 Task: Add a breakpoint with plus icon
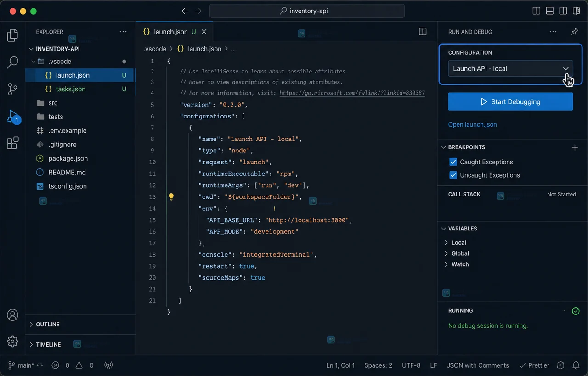pos(575,147)
